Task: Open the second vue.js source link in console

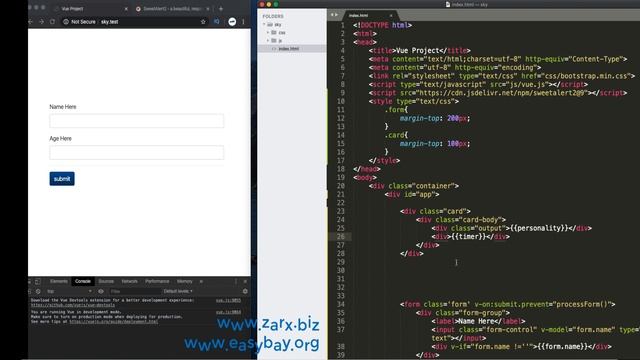Action: (228, 312)
